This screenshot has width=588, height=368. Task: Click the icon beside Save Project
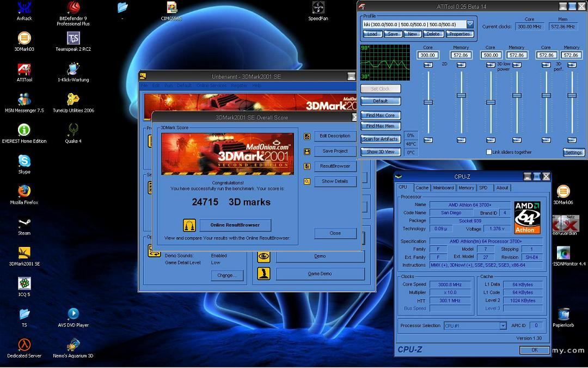point(307,152)
